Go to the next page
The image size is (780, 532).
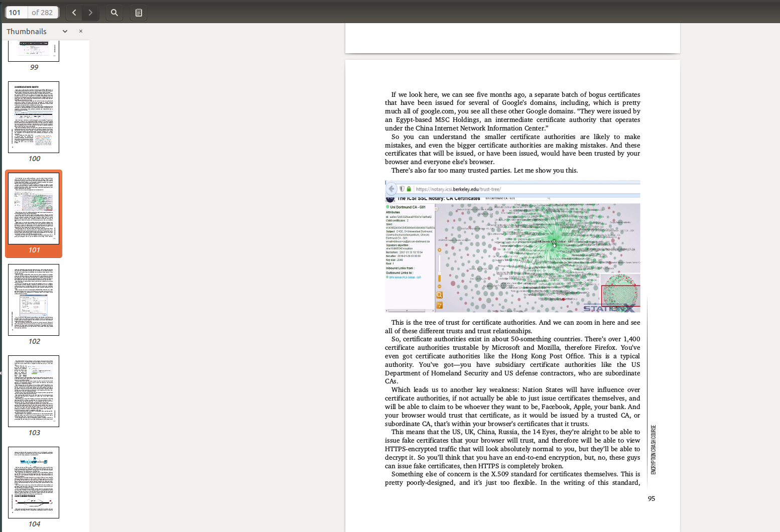(x=90, y=13)
